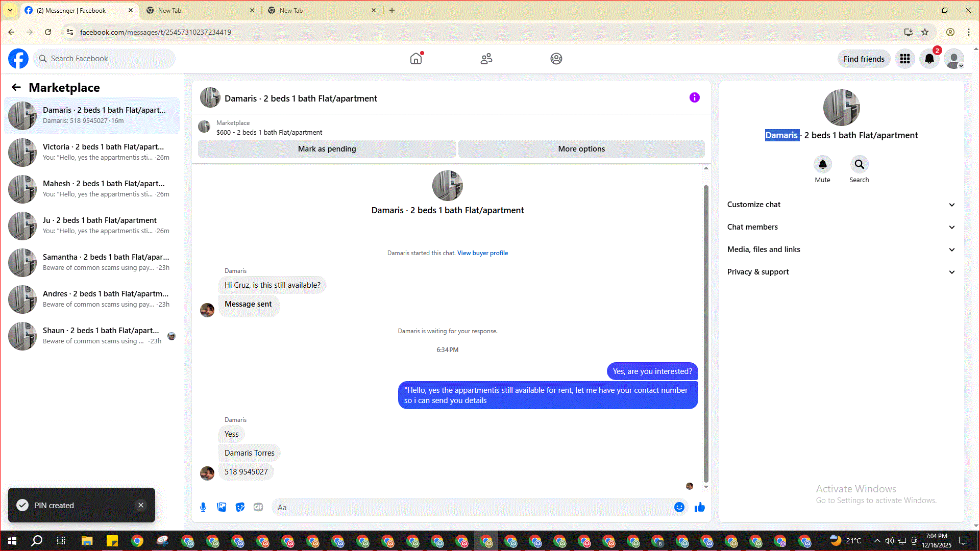Attach a photo using the image icon

222,507
